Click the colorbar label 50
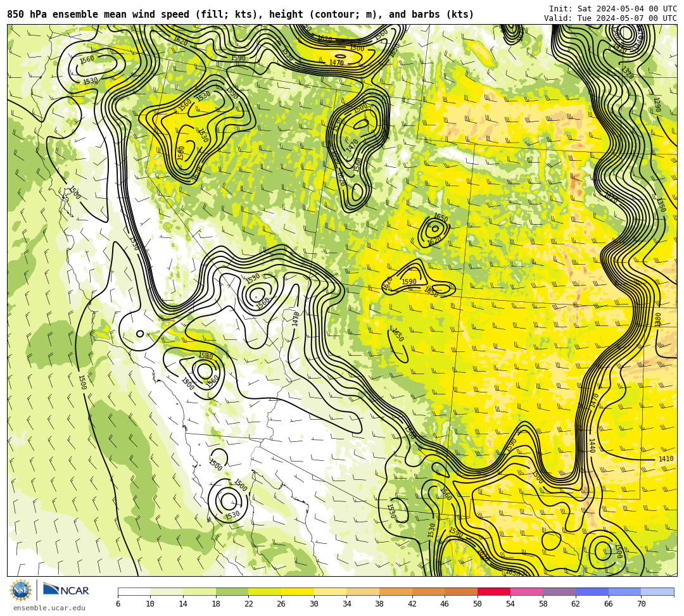This screenshot has width=684, height=616. (x=478, y=604)
